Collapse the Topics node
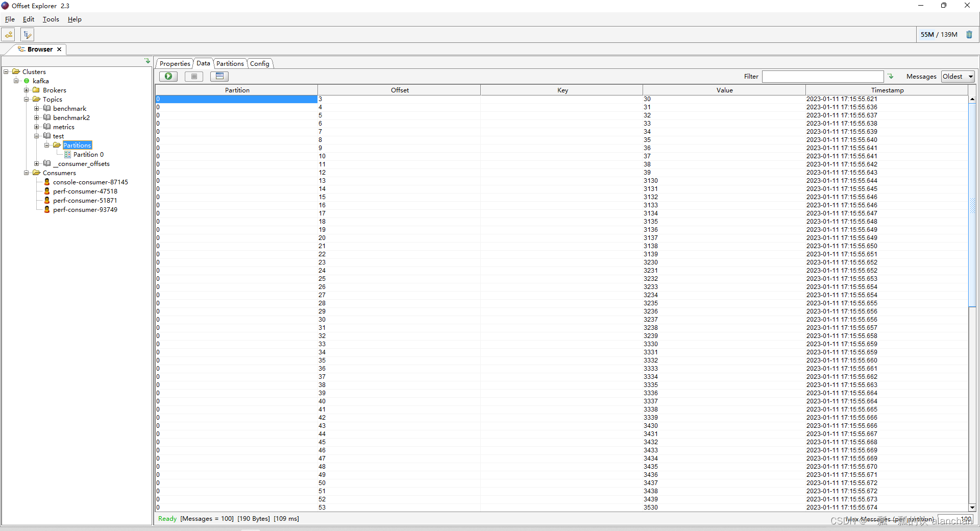 27,100
